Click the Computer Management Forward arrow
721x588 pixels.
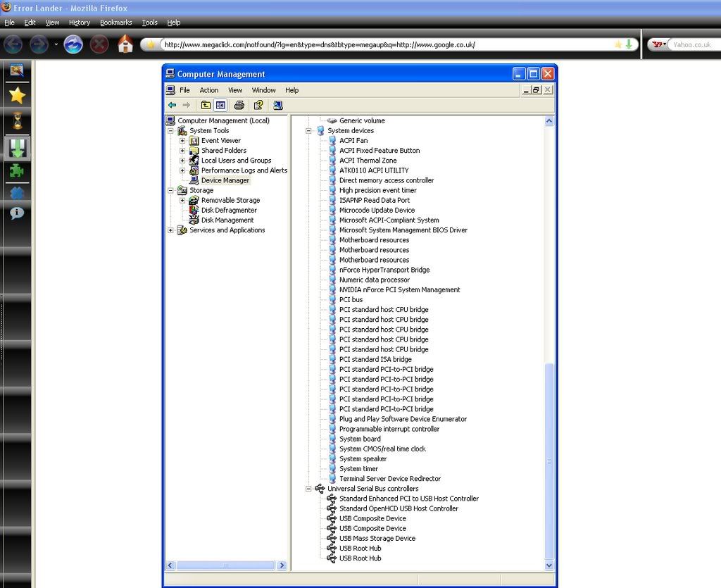pos(186,106)
